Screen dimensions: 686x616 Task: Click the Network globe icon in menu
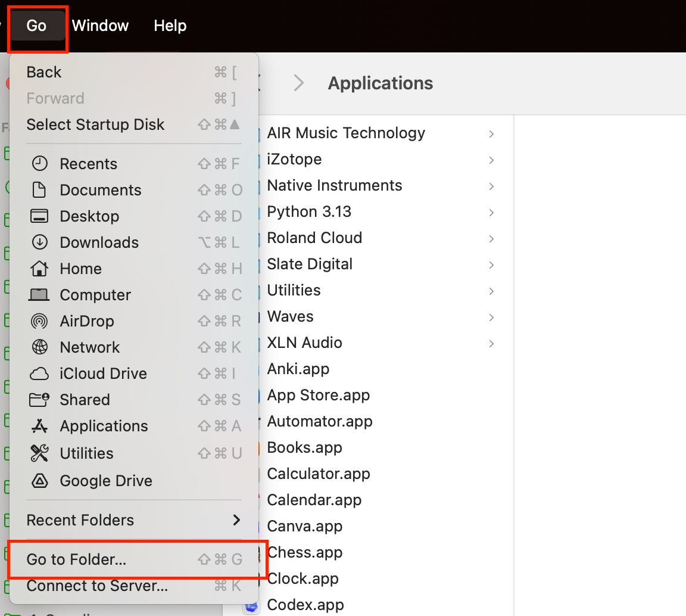click(x=39, y=347)
